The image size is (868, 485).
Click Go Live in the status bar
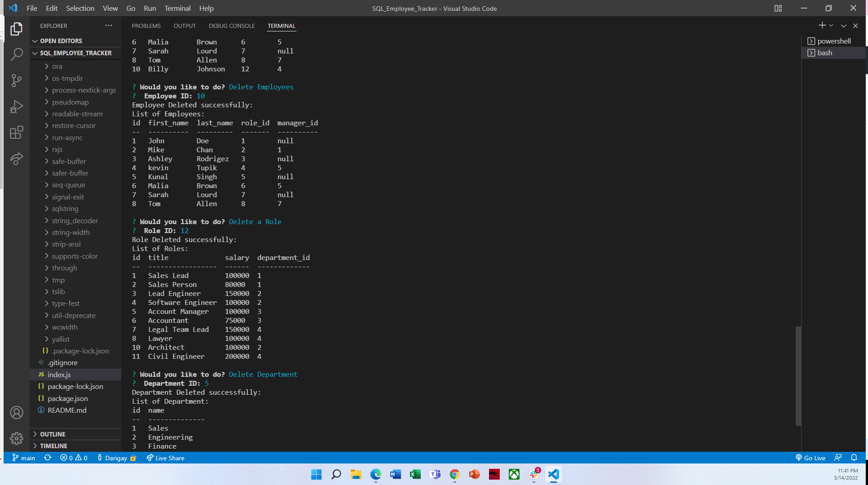(811, 458)
